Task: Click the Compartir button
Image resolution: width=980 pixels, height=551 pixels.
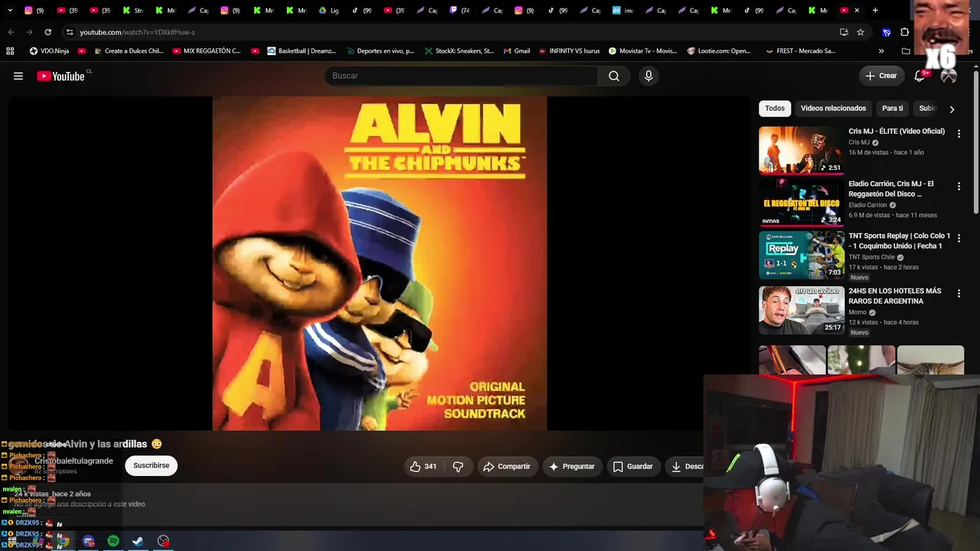Action: click(506, 466)
